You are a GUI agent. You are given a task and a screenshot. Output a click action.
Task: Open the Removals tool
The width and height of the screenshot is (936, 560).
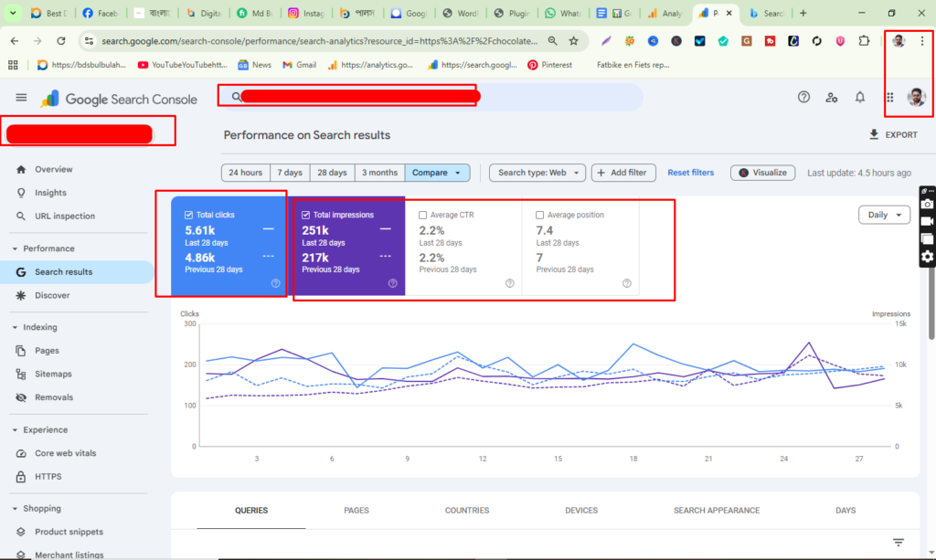tap(57, 397)
